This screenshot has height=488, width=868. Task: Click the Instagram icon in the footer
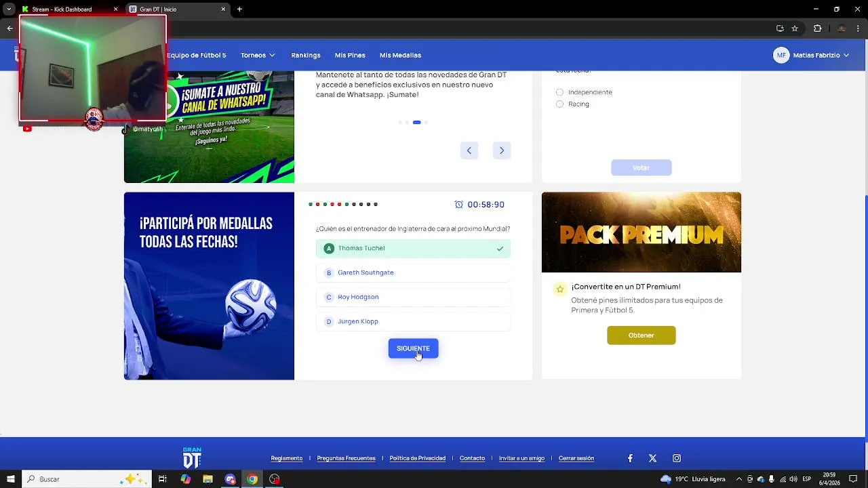tap(677, 458)
